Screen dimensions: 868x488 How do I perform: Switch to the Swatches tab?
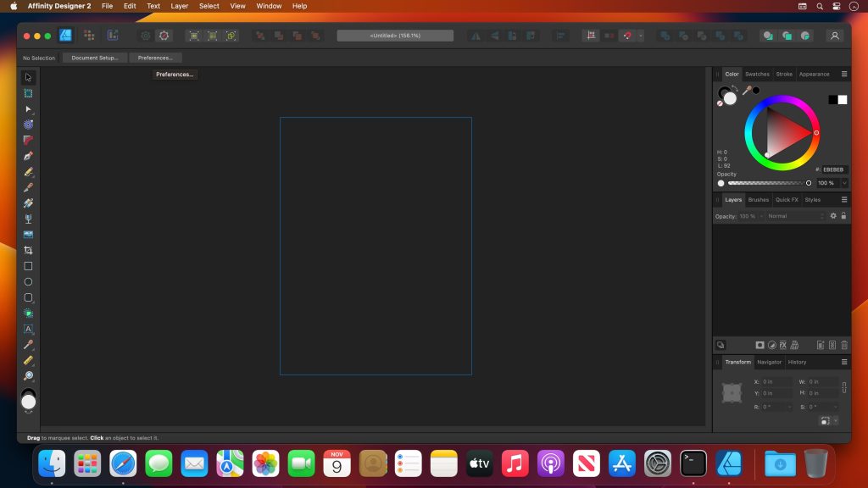point(757,74)
